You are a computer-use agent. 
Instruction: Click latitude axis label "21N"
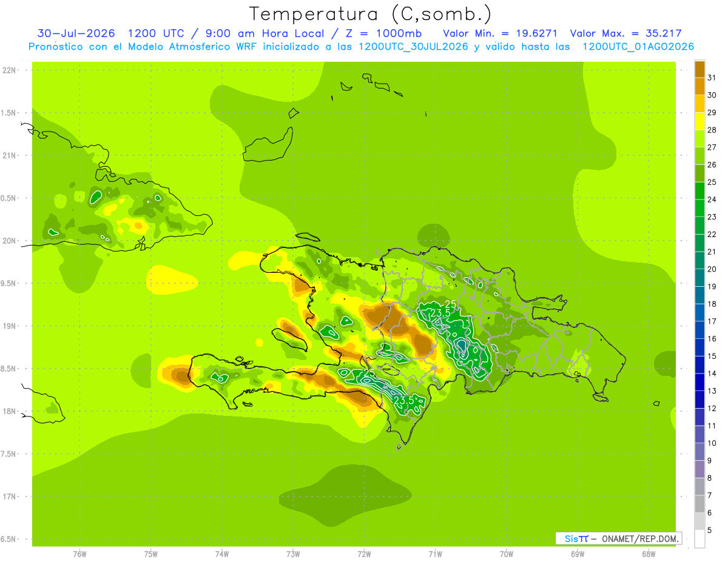pos(9,156)
